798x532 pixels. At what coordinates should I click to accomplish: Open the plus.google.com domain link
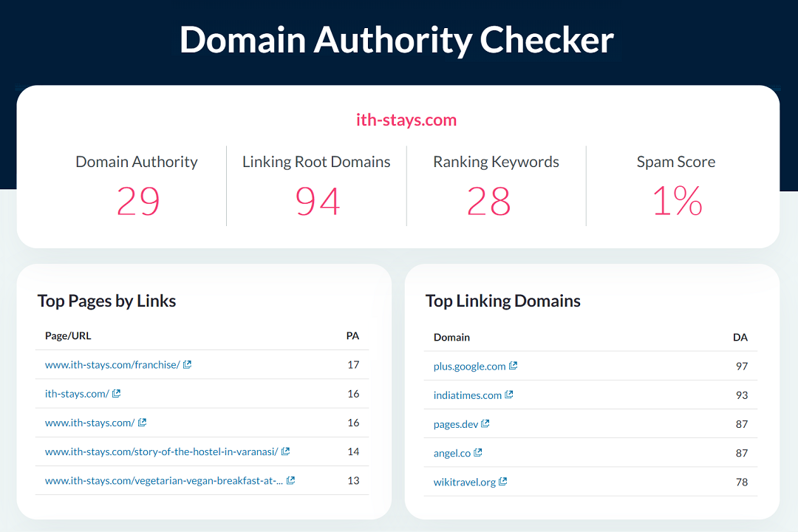[470, 366]
